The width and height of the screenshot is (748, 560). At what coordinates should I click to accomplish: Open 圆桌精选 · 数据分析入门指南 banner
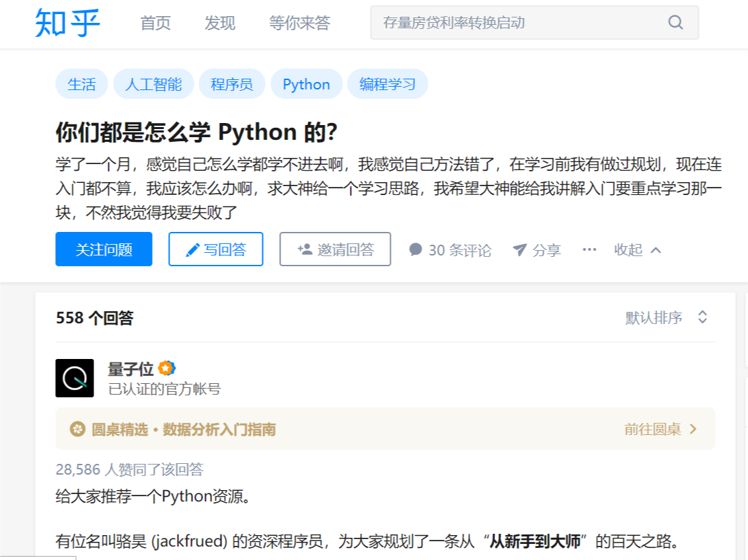[385, 429]
